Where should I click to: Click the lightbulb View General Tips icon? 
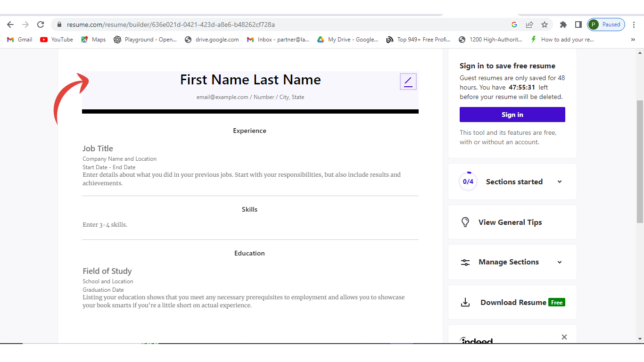pyautogui.click(x=465, y=222)
